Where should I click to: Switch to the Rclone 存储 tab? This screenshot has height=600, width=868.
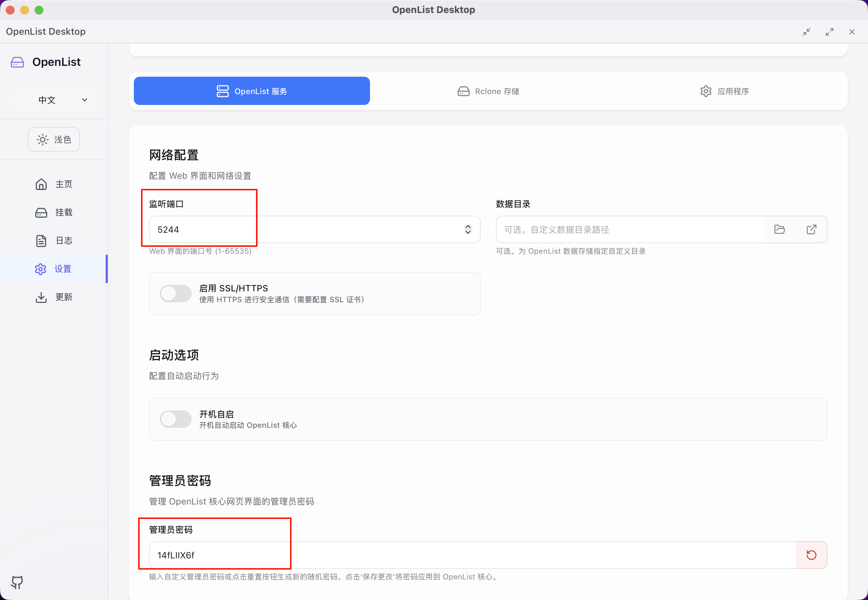tap(488, 91)
